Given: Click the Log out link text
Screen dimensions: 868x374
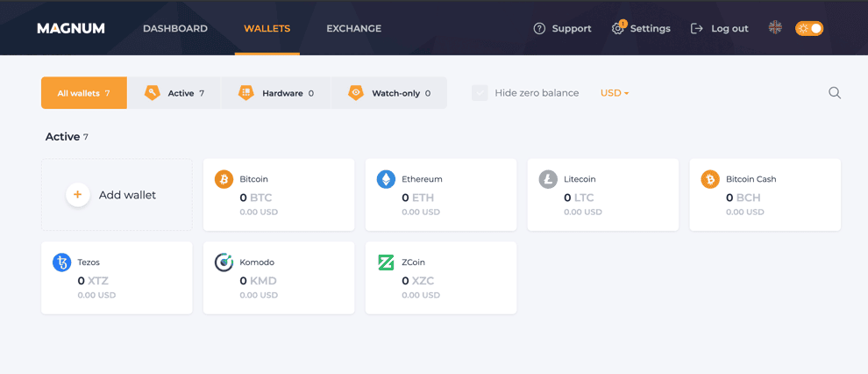Looking at the screenshot, I should tap(729, 28).
